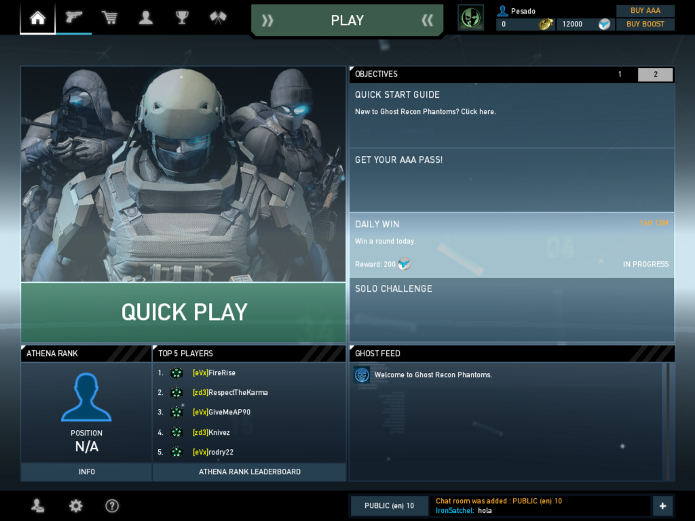Viewport: 695px width, 521px height.
Task: Click the PLAY button at top
Action: [347, 20]
